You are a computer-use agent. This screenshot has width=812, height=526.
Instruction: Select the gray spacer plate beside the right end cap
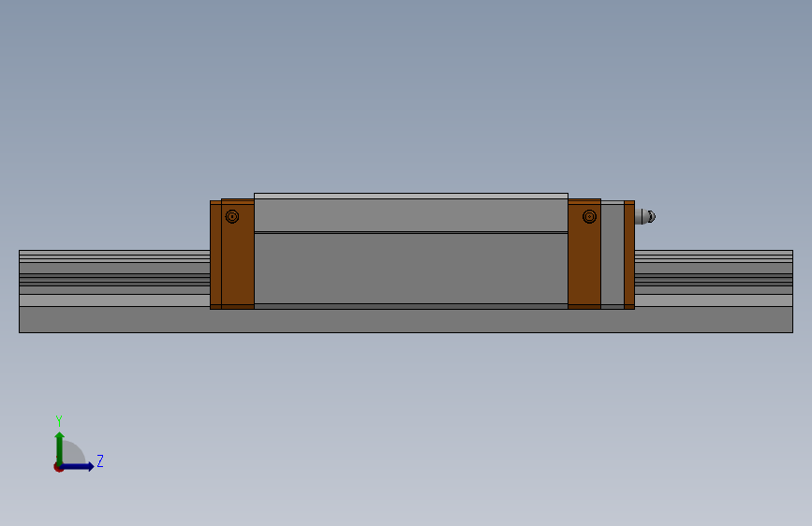click(x=613, y=255)
